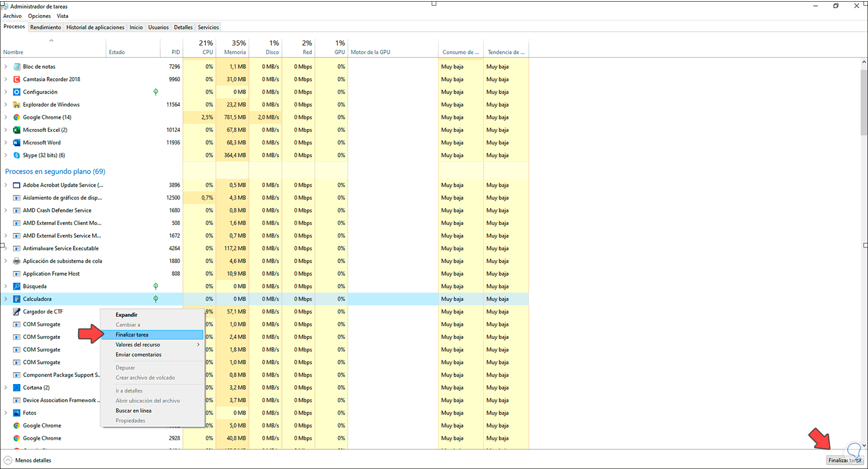868x469 pixels.
Task: Click the Explorador de Windows folder icon
Action: point(17,105)
